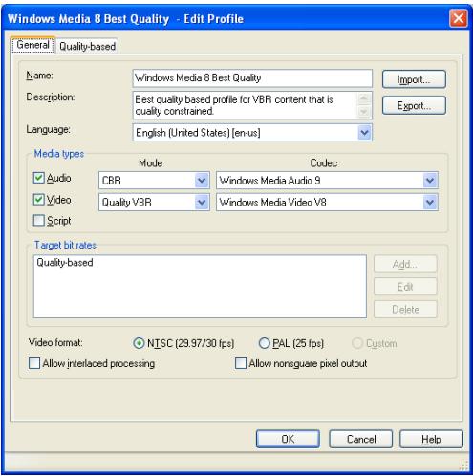Click the Description scrollbar down arrow
Image resolution: width=473 pixels, height=476 pixels.
point(364,112)
